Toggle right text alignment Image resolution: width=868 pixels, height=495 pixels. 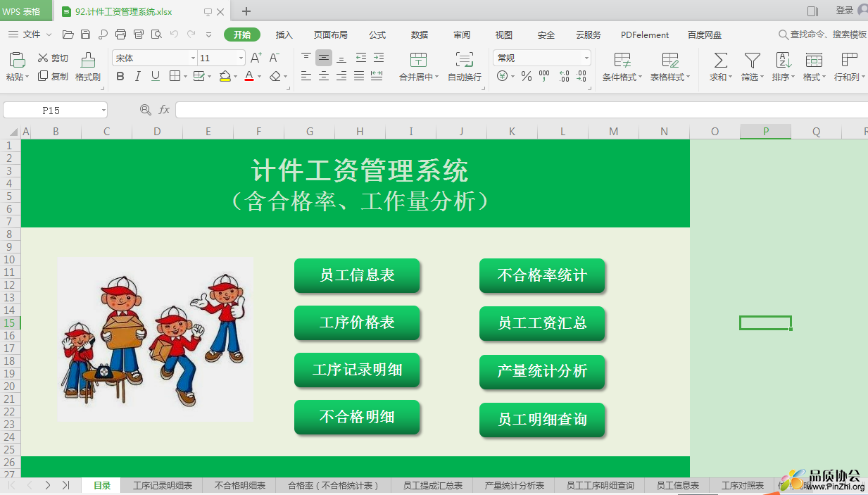(x=341, y=76)
